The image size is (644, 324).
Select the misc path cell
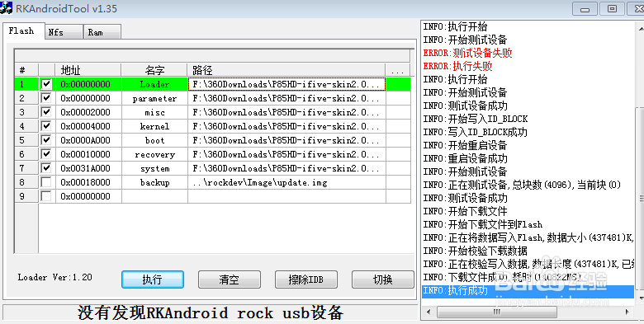coord(286,112)
